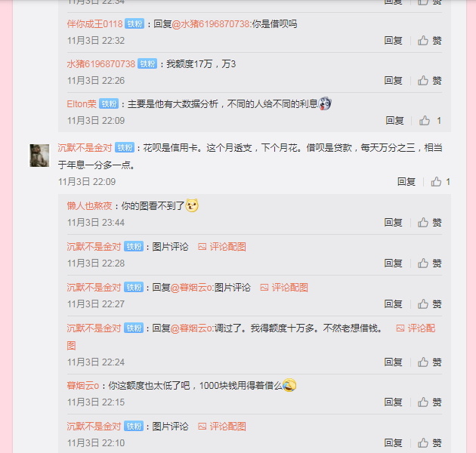Reply to Elton荣's comment
476x453 pixels.
[x=394, y=121]
